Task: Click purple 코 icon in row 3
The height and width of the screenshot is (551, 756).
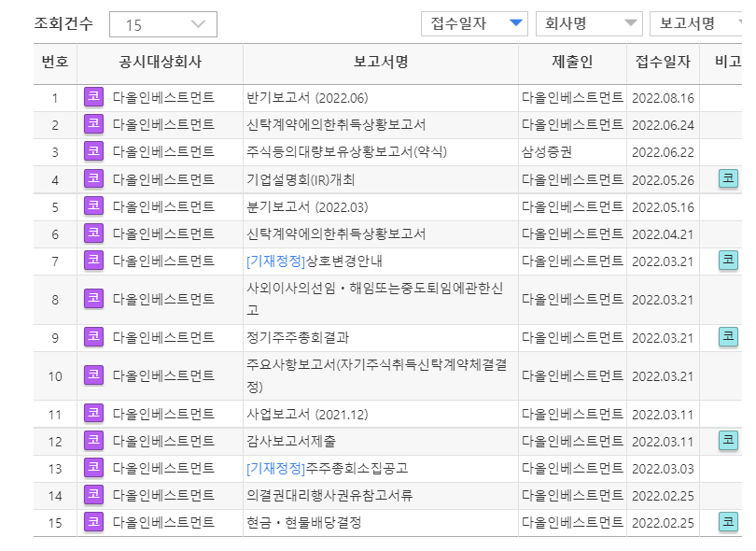Action: [93, 150]
